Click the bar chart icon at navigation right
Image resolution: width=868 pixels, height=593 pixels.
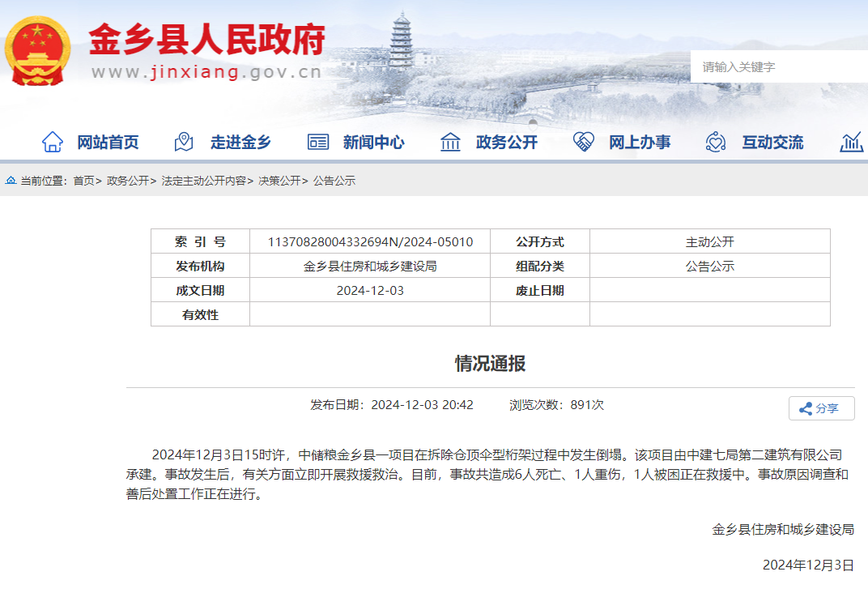tap(851, 141)
